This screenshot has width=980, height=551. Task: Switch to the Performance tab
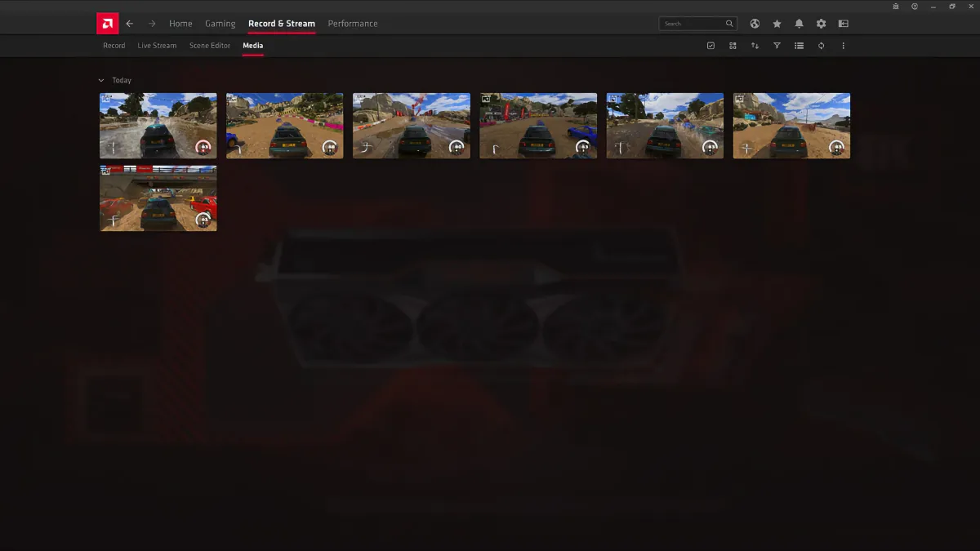pyautogui.click(x=353, y=24)
